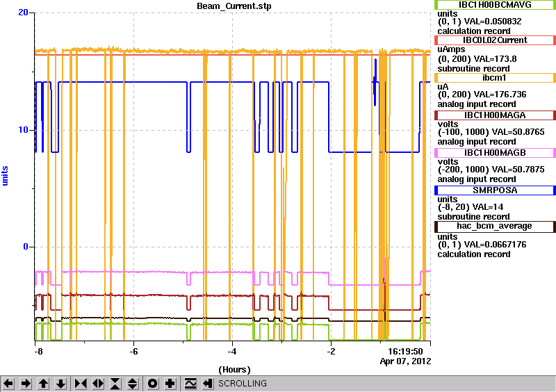Image resolution: width=556 pixels, height=392 pixels.
Task: Click the arrow-to-bar scroll mode icon
Action: (x=208, y=384)
